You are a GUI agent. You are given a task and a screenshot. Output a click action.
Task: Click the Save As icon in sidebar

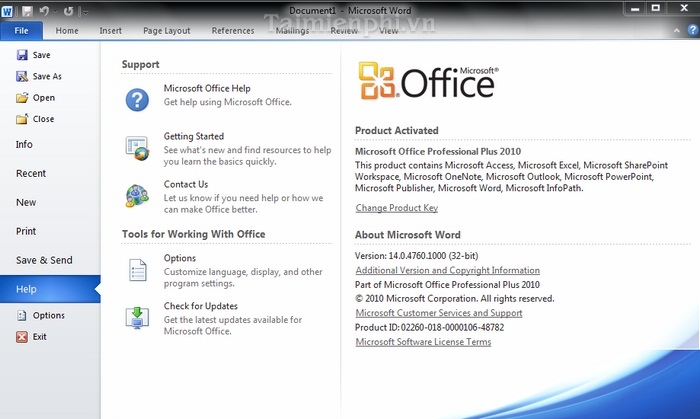click(22, 76)
